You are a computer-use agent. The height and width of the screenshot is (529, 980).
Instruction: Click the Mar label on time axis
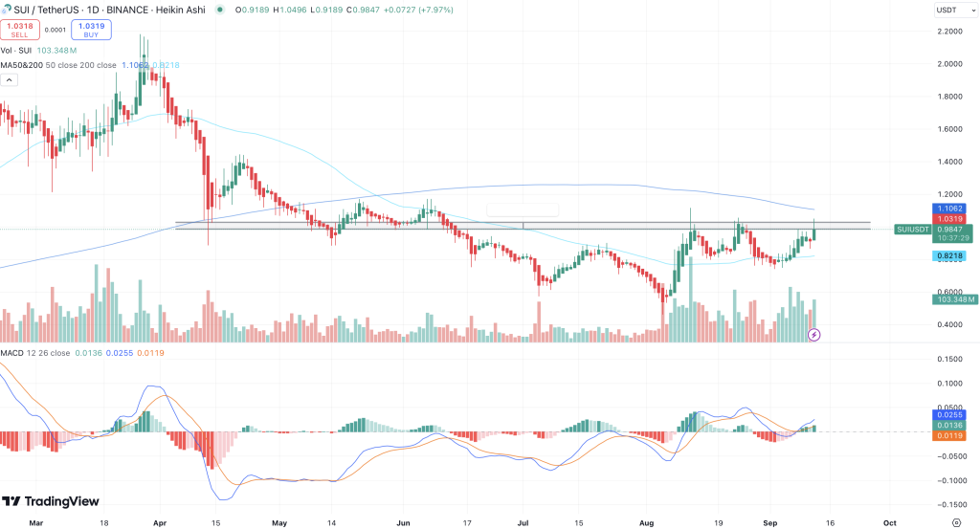point(35,522)
